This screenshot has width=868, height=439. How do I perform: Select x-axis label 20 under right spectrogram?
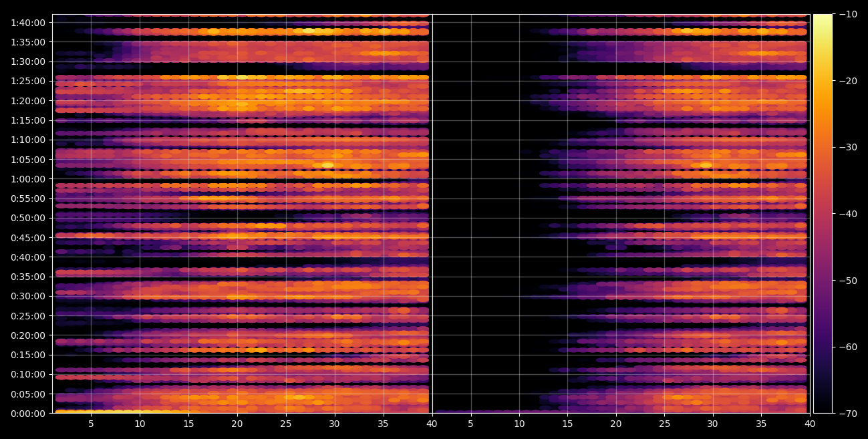616,424
